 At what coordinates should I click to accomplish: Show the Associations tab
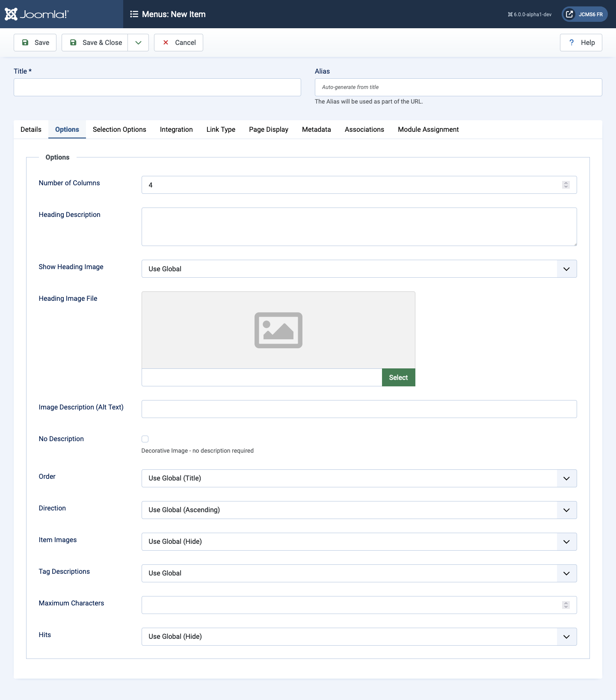(364, 129)
